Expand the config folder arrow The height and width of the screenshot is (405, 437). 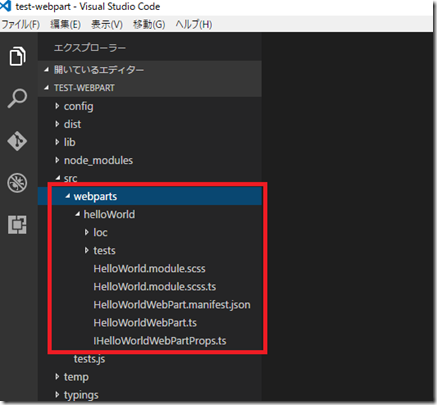point(57,106)
